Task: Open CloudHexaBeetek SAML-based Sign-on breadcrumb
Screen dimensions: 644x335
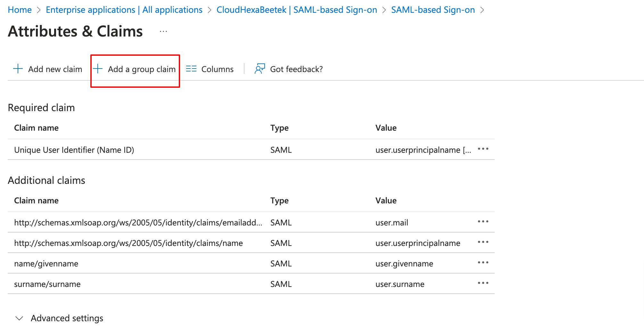Action: 296,10
